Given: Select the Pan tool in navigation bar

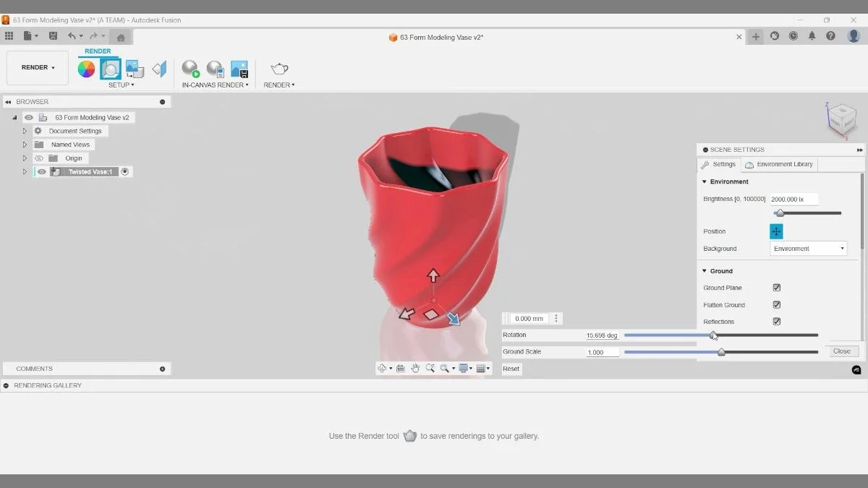Looking at the screenshot, I should [415, 368].
